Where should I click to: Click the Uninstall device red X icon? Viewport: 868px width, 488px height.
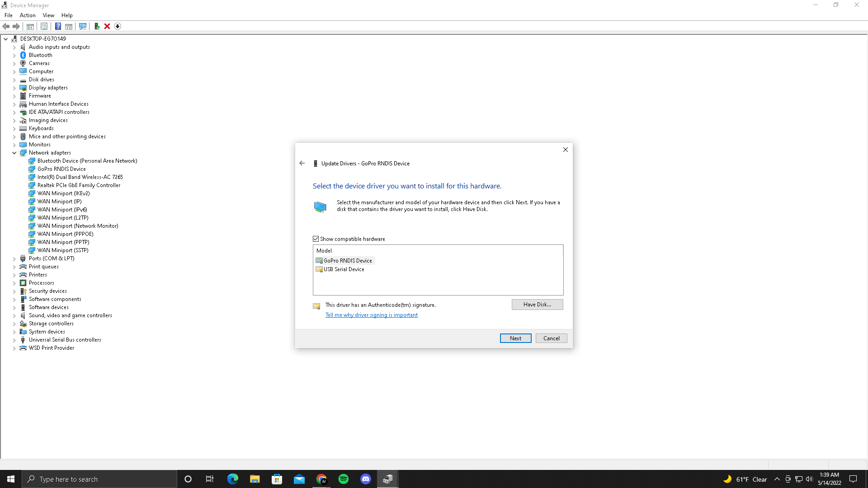107,26
